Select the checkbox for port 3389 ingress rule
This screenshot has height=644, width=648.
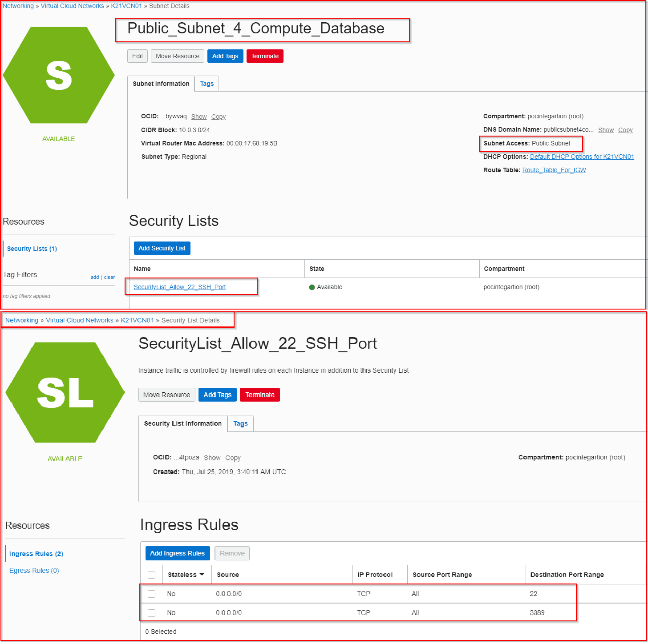[151, 612]
